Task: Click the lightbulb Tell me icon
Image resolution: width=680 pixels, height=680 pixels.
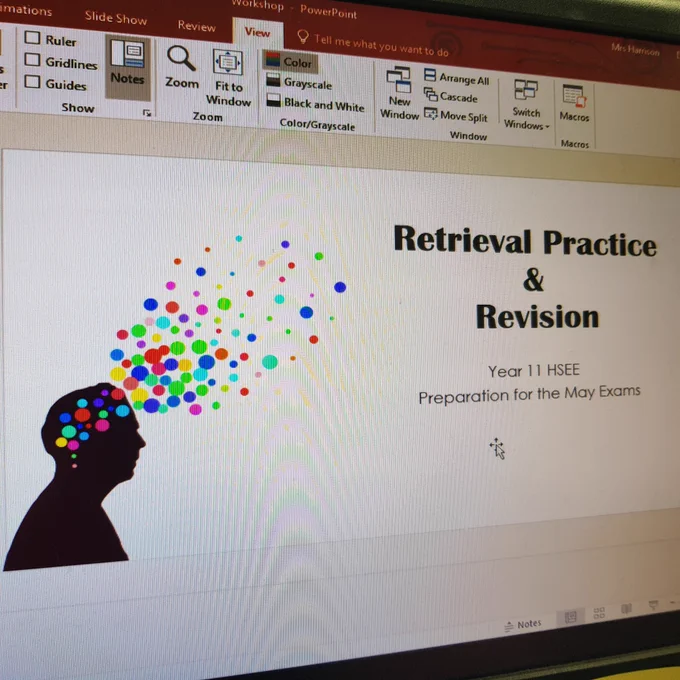Action: click(x=303, y=38)
